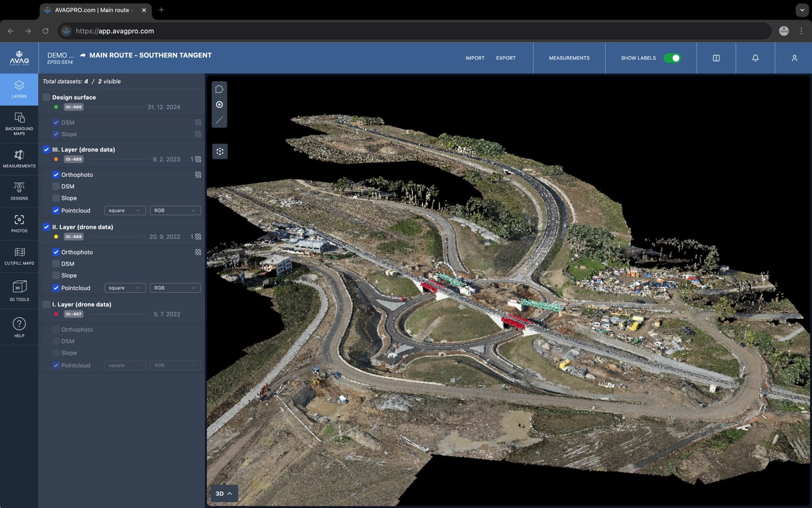Open the Designs sidebar panel
Viewport: 812px width, 508px height.
point(19,191)
